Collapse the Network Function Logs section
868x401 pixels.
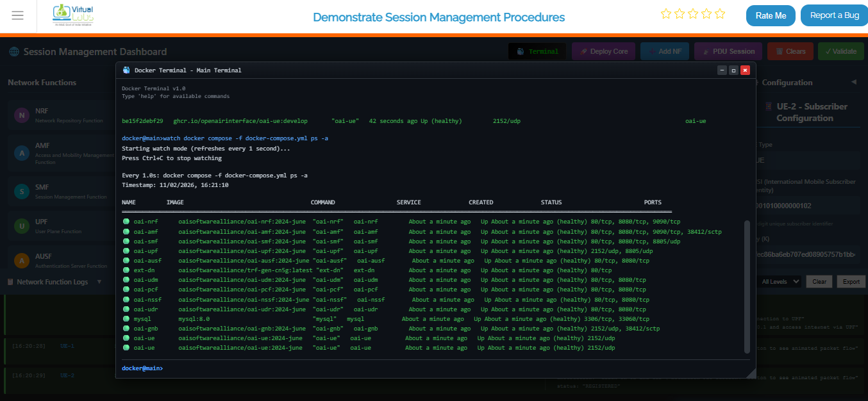click(x=99, y=281)
